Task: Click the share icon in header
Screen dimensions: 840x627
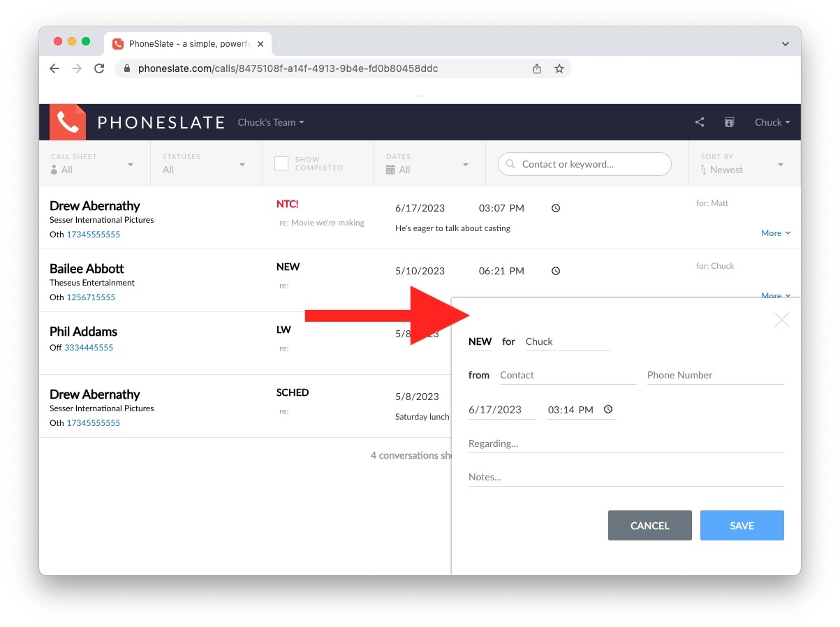Action: (700, 122)
